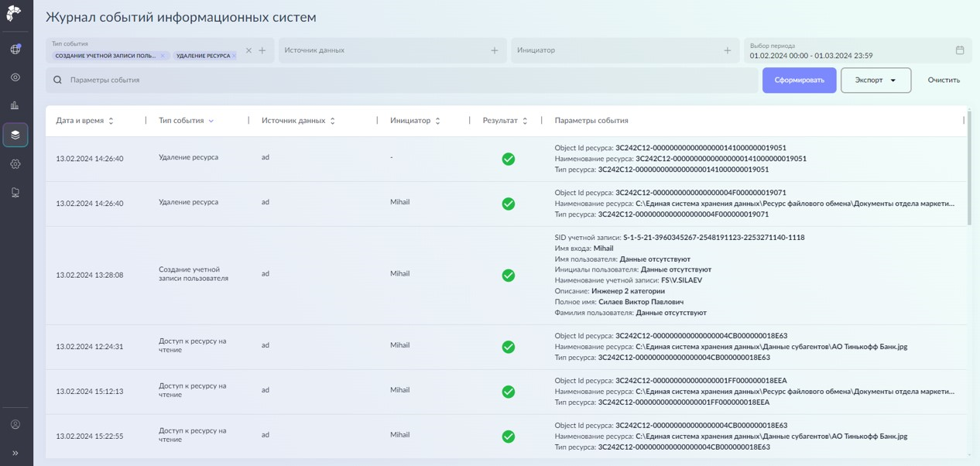This screenshot has height=466, width=980.
Task: Click the 'Очистить' link
Action: pyautogui.click(x=944, y=80)
